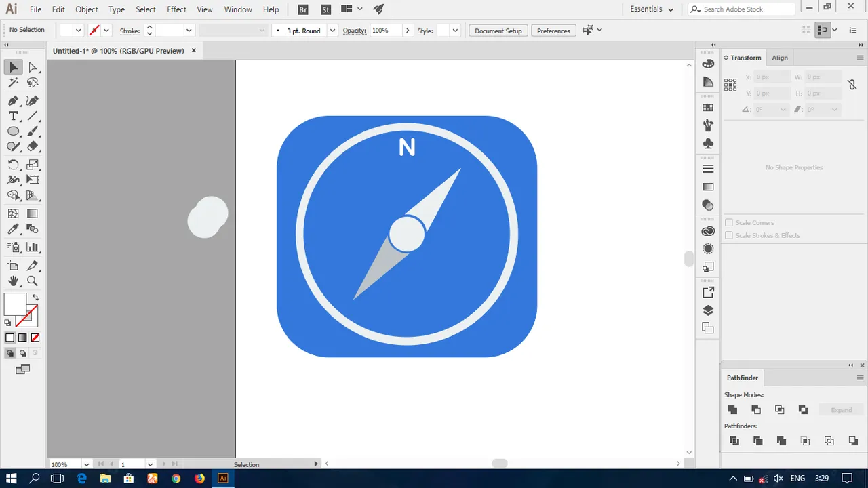Click the Preferences button
This screenshot has height=488, width=868.
point(553,30)
